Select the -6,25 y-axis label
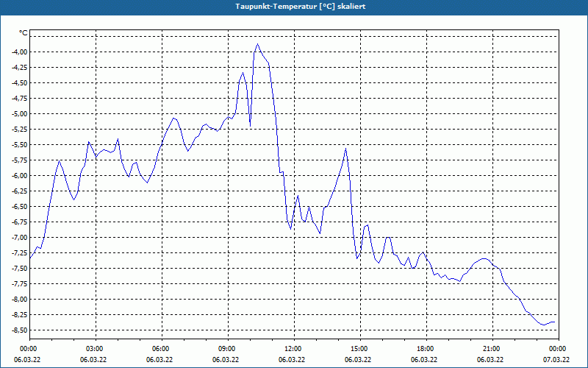This screenshot has width=588, height=368. click(20, 191)
